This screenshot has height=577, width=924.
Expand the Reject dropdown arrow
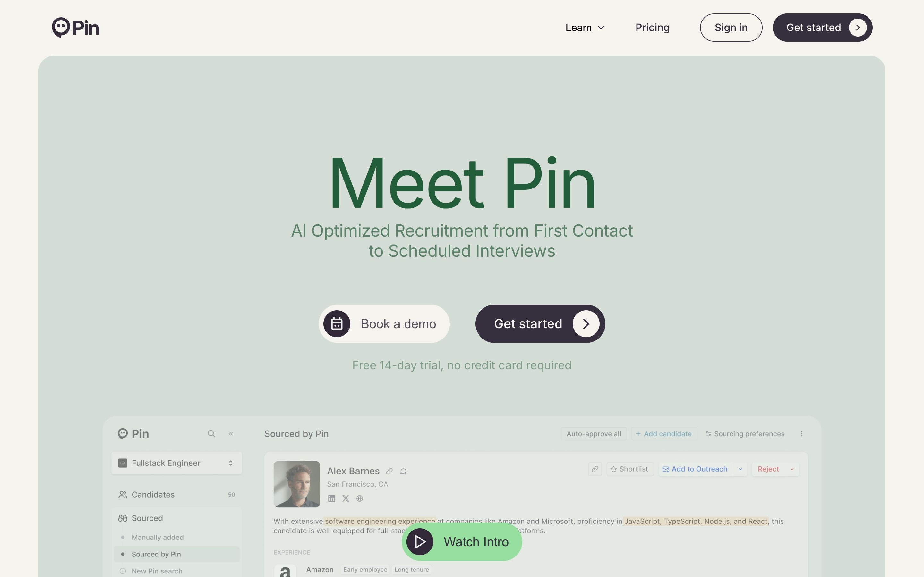click(792, 469)
